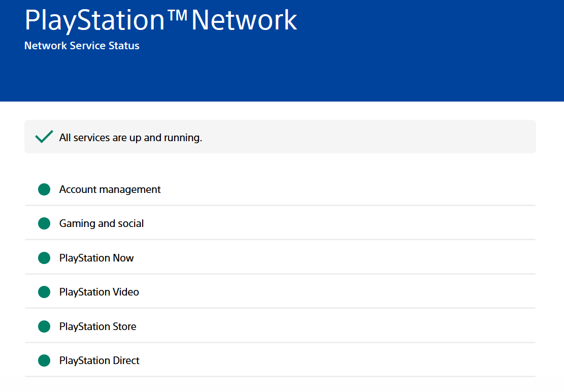The width and height of the screenshot is (564, 392).
Task: Click the green status dot for Gaming and social
Action: coord(44,223)
